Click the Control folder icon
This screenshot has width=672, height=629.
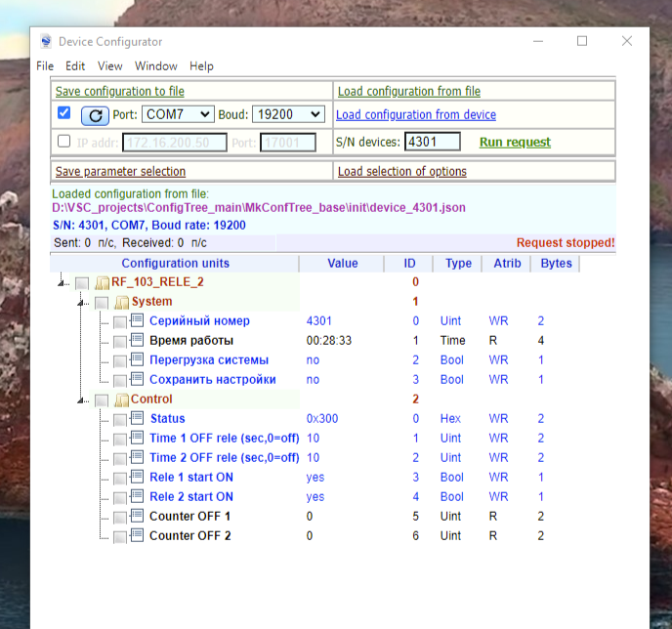click(x=122, y=400)
